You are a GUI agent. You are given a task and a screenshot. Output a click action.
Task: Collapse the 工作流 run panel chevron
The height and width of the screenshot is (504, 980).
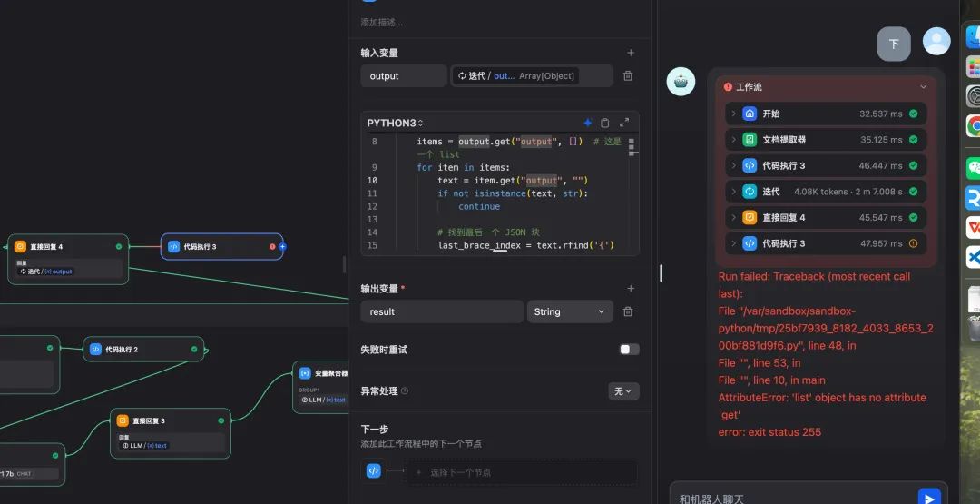point(923,87)
